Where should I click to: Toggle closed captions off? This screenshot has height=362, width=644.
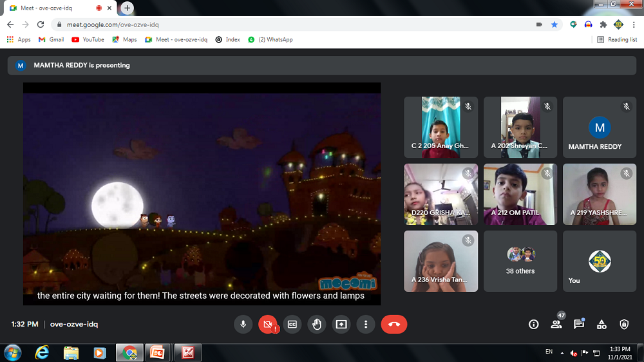pyautogui.click(x=292, y=325)
